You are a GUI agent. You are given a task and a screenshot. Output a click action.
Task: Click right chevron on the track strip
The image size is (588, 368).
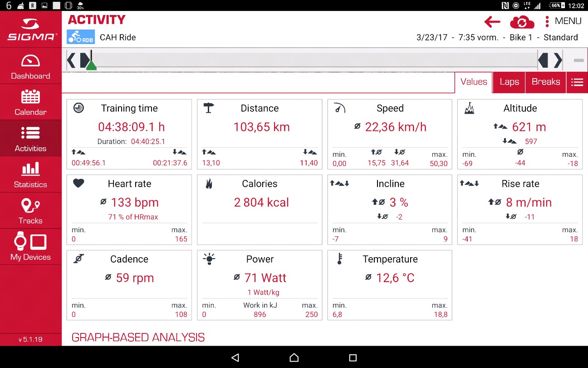coord(558,60)
